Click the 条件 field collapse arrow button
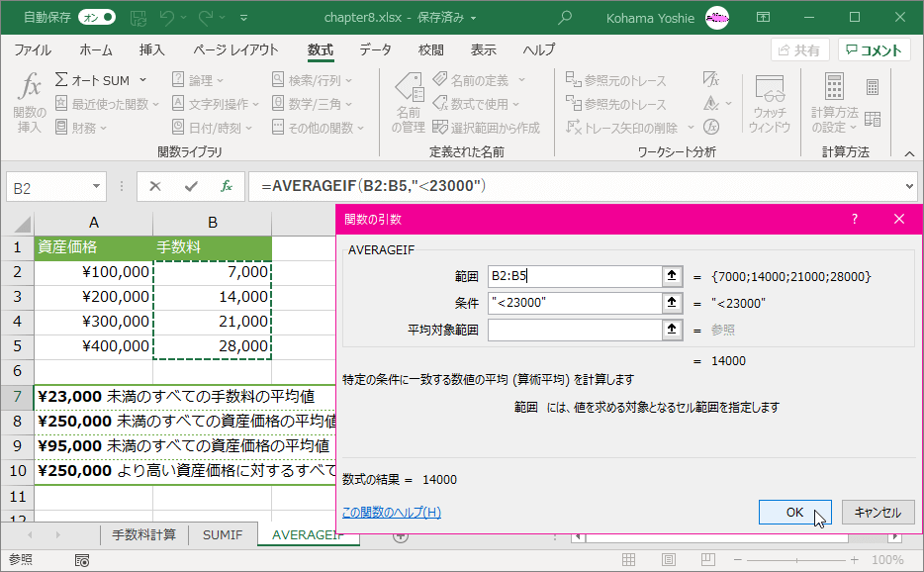 tap(672, 303)
